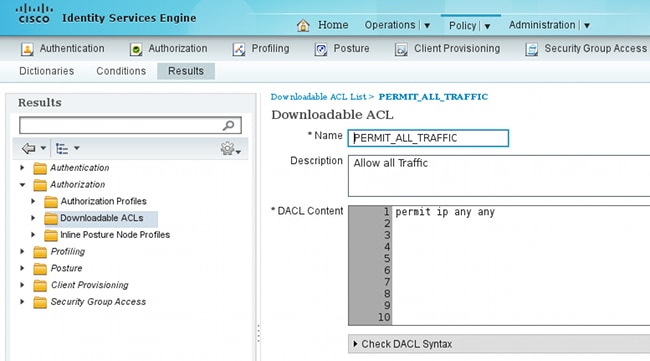Go to the Home menu item
The height and width of the screenshot is (361, 650).
(333, 25)
